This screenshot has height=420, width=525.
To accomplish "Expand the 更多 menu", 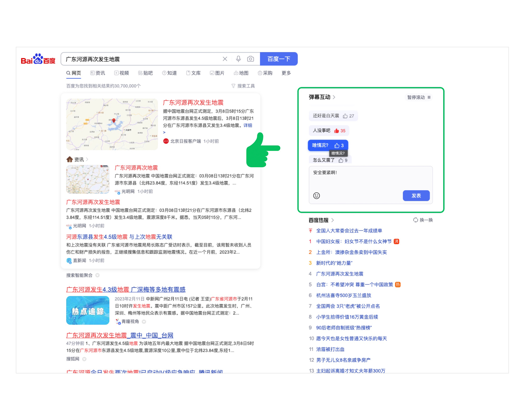I will pos(286,73).
